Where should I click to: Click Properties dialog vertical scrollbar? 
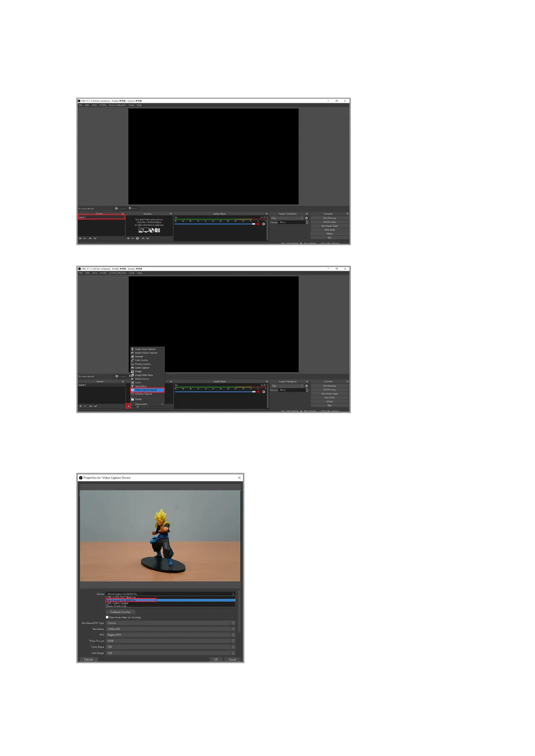coord(239,611)
